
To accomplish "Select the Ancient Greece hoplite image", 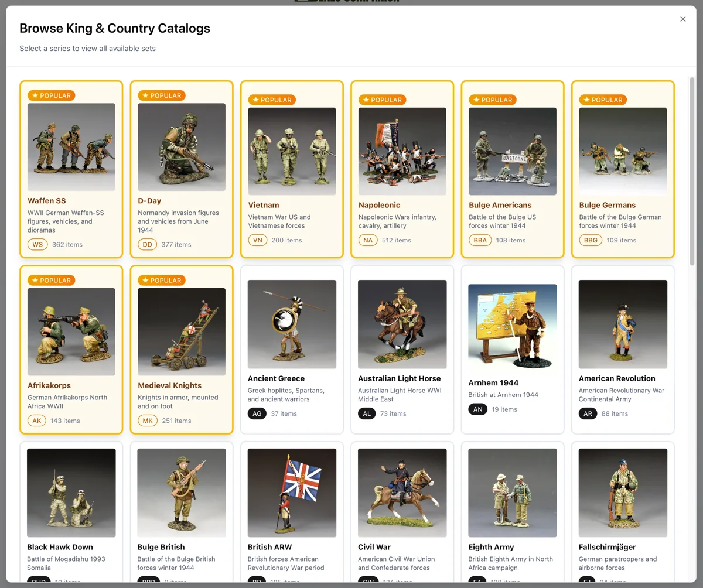I will click(x=292, y=324).
